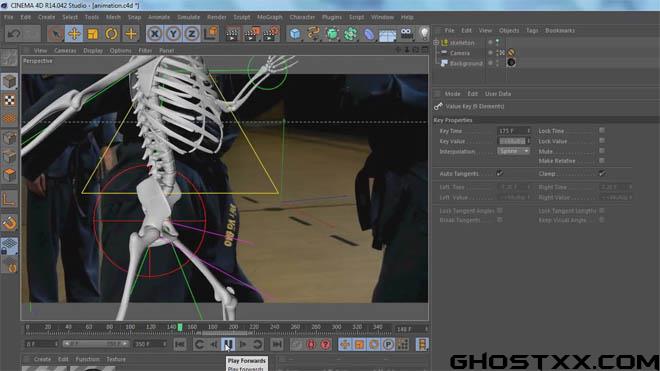Image resolution: width=660 pixels, height=371 pixels.
Task: Enable the Lock Value checkbox
Action: 602,141
